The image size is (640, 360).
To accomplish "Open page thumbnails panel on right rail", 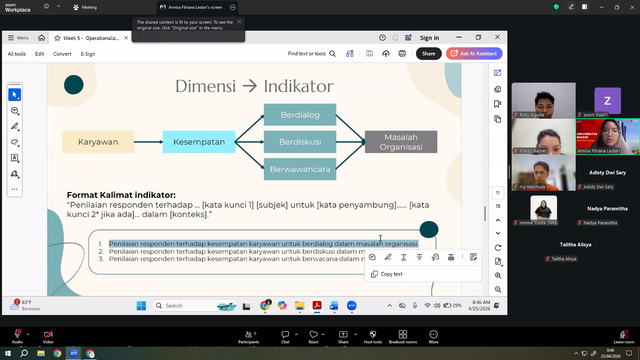I will coord(498,119).
